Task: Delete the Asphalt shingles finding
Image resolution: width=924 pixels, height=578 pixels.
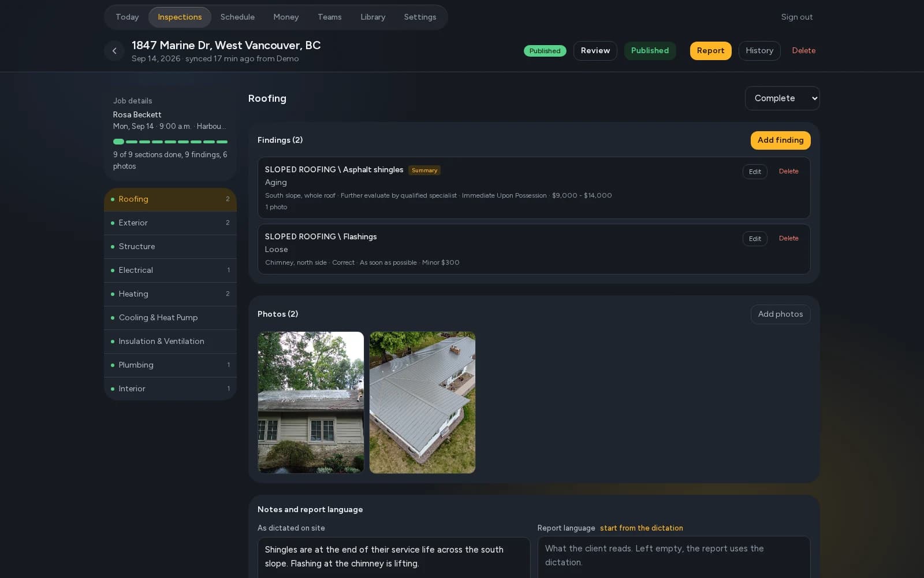Action: click(x=788, y=171)
